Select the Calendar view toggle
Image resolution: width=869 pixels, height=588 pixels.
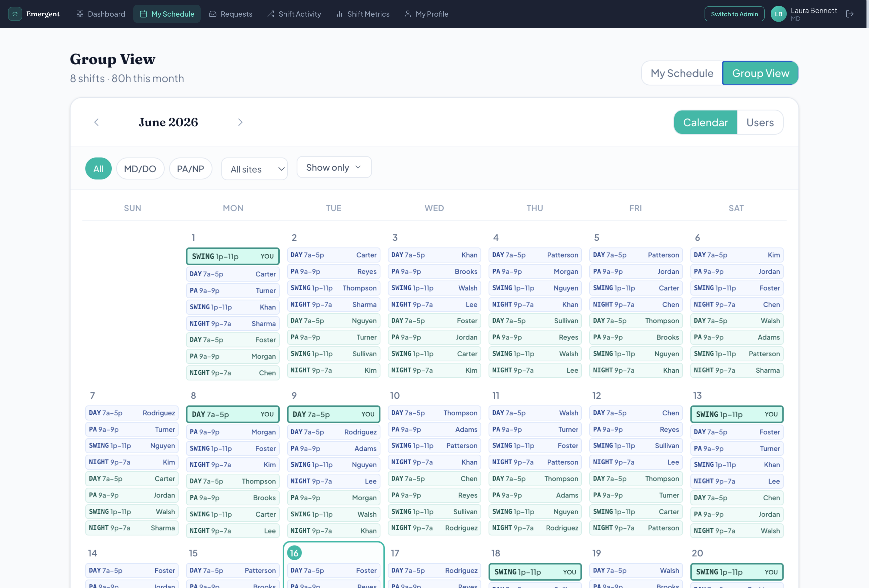705,122
